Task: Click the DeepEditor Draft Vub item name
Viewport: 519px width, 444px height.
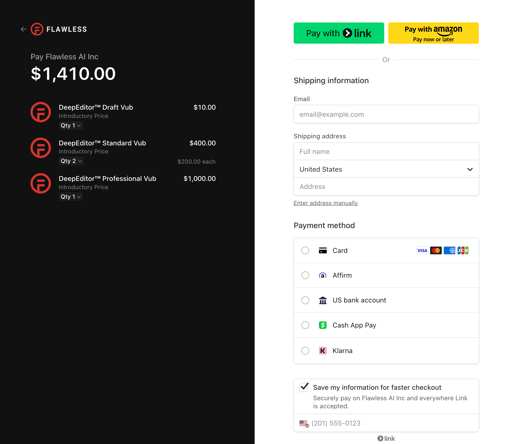Action: tap(96, 107)
